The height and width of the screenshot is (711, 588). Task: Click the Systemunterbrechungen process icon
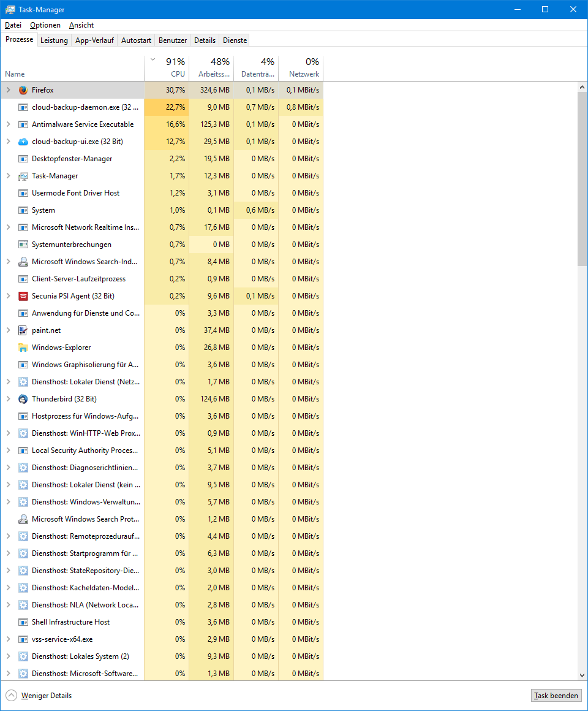[23, 245]
